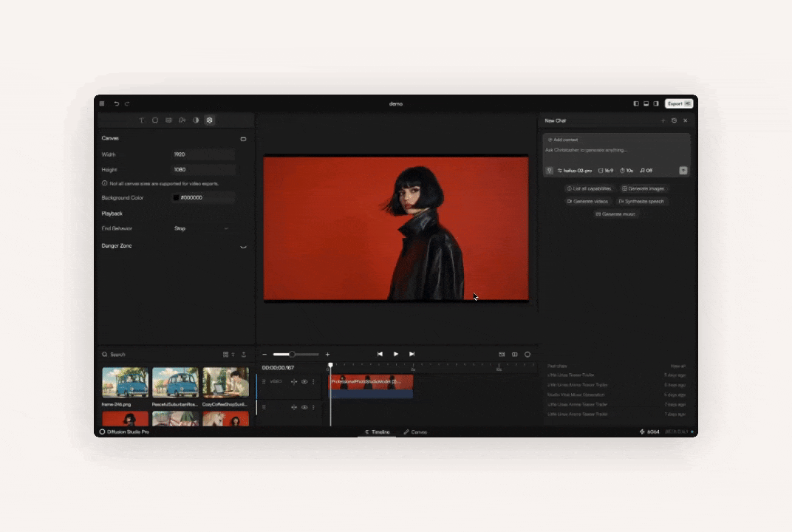Viewport: 792px width, 532px height.
Task: Click Add context in the chat box
Action: pyautogui.click(x=563, y=140)
